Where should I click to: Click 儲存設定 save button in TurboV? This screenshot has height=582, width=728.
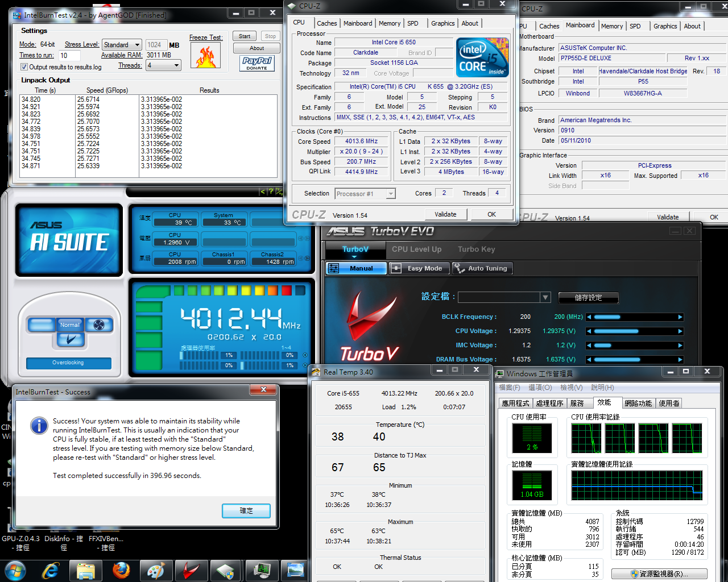pyautogui.click(x=589, y=298)
